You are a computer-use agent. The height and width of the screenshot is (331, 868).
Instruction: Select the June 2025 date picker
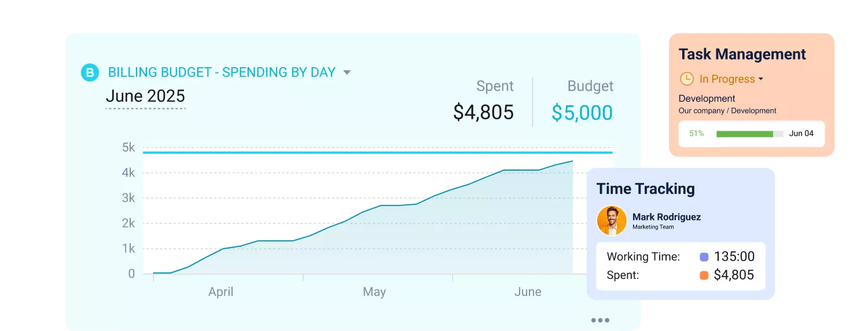click(145, 96)
